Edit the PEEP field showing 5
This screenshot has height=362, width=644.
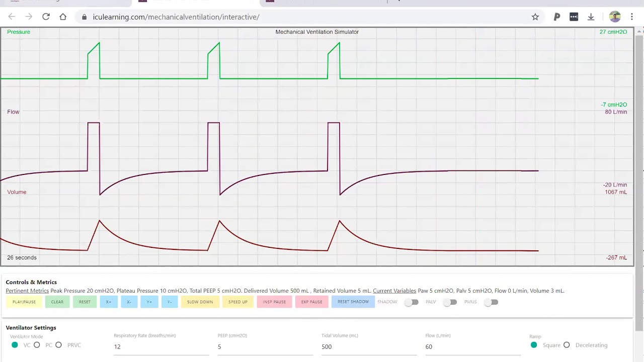(265, 347)
